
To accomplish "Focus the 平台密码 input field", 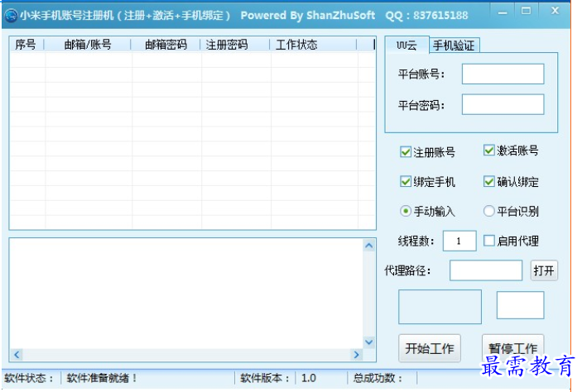I will [503, 104].
